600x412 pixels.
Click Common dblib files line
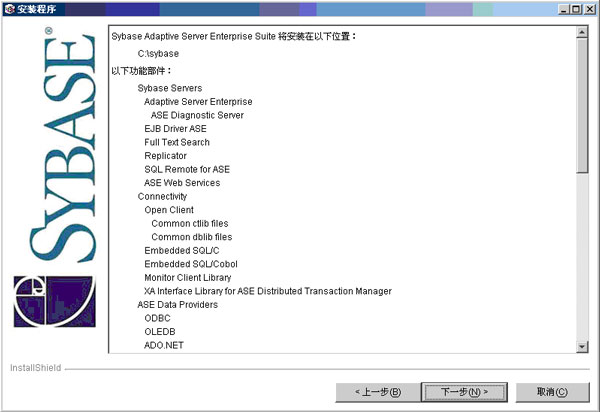click(192, 237)
